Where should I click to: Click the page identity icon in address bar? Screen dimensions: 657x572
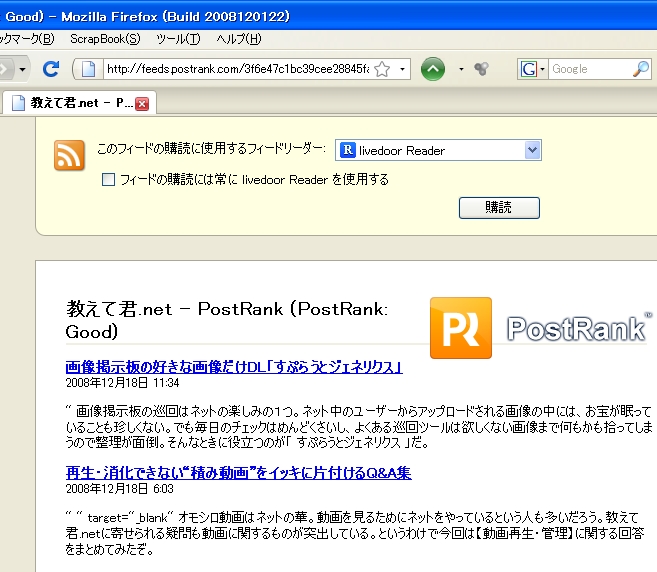pyautogui.click(x=88, y=69)
